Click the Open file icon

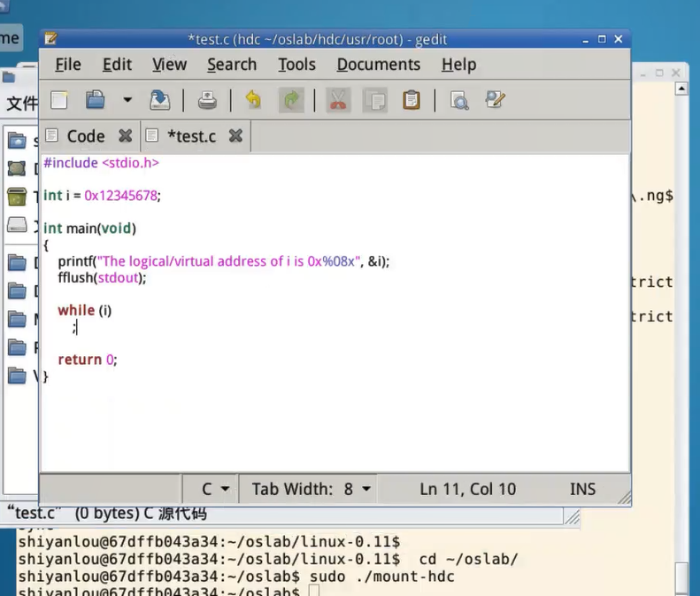(x=96, y=100)
